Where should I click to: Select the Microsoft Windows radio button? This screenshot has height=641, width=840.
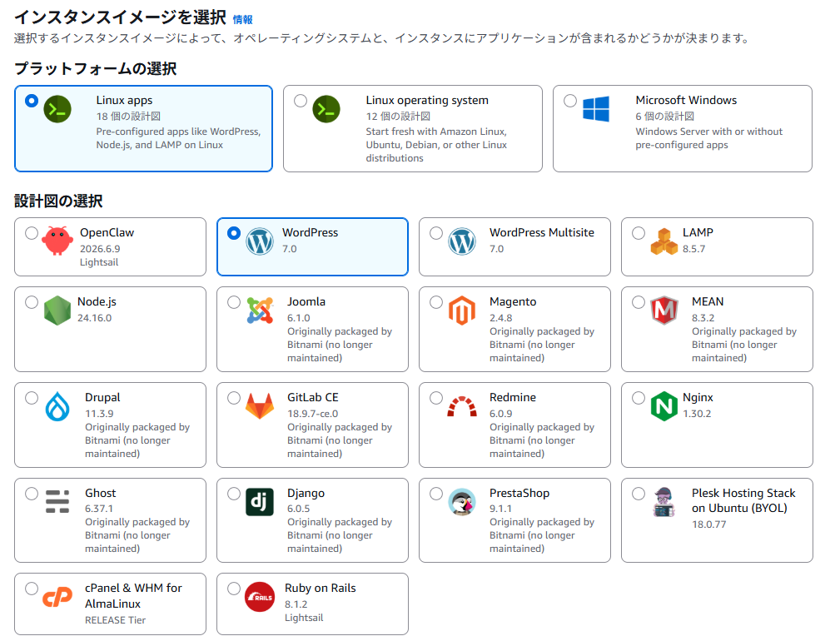pos(570,101)
